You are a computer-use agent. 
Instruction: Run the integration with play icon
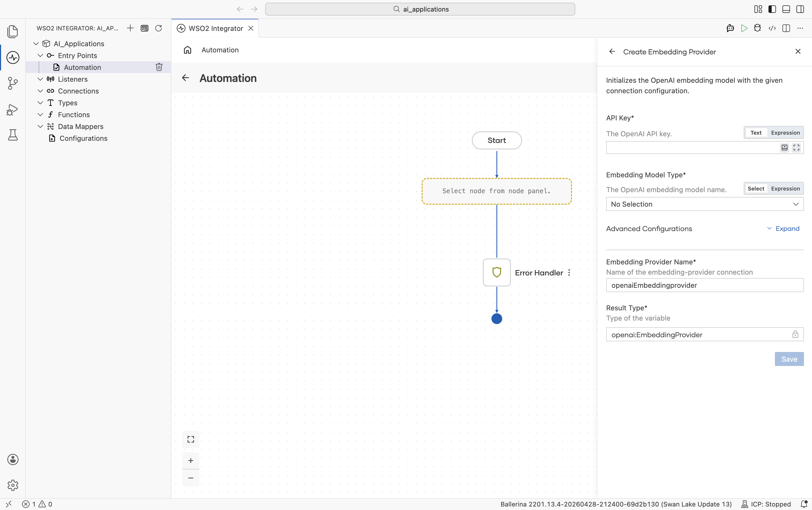[x=744, y=28]
